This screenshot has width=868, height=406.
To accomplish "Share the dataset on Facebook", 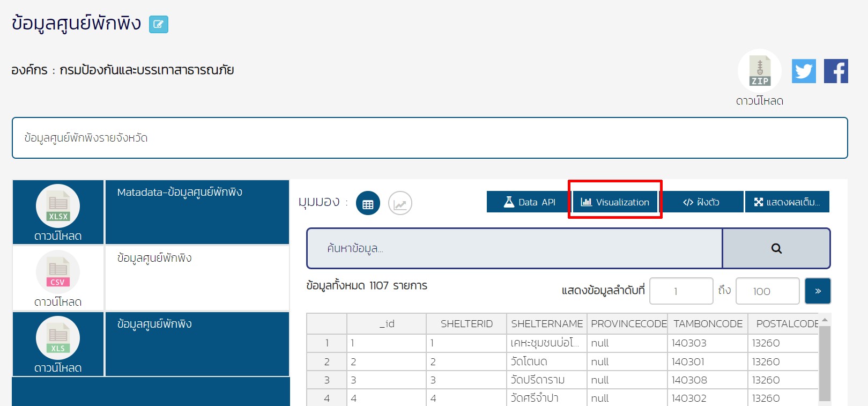I will coord(836,71).
